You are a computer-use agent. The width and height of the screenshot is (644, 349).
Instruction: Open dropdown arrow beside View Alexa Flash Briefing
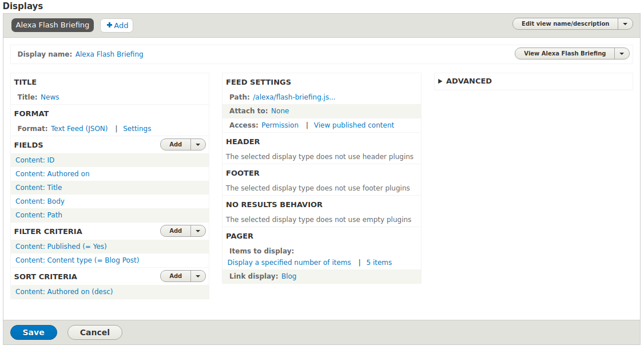(622, 54)
